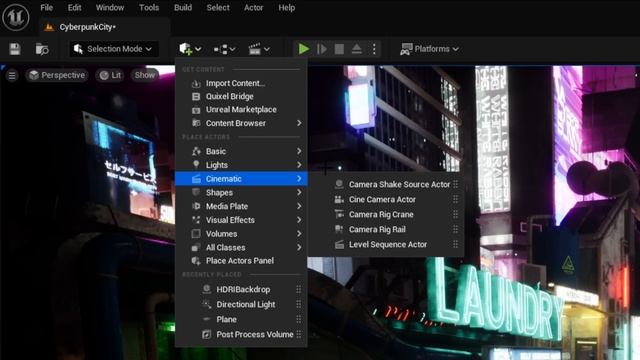Expand the Volumes submenu
The width and height of the screenshot is (640, 360).
click(x=241, y=233)
